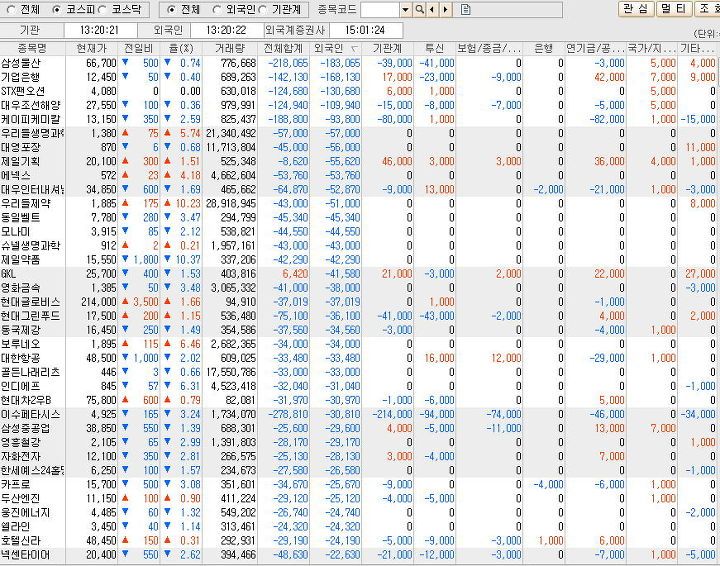Sort by 연기금/공 column header

[x=595, y=48]
